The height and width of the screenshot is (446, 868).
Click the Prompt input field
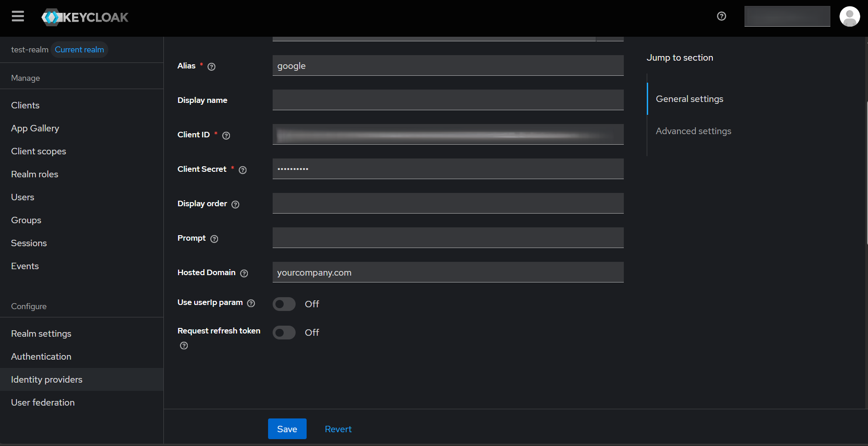(x=448, y=238)
